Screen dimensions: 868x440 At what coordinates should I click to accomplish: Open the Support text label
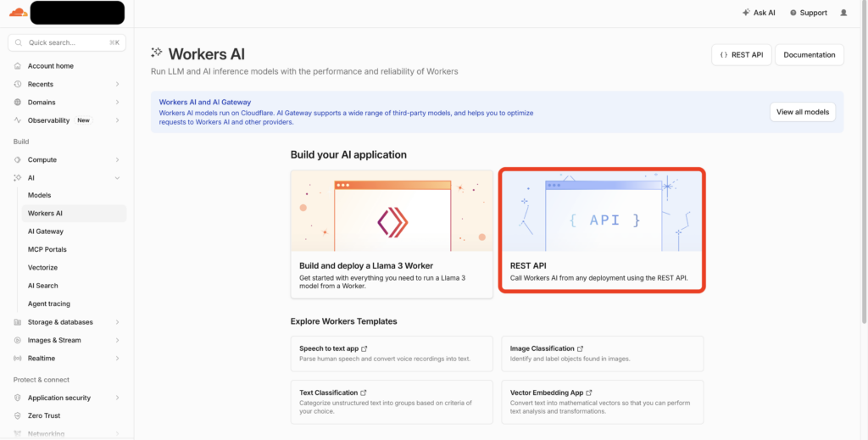(813, 13)
